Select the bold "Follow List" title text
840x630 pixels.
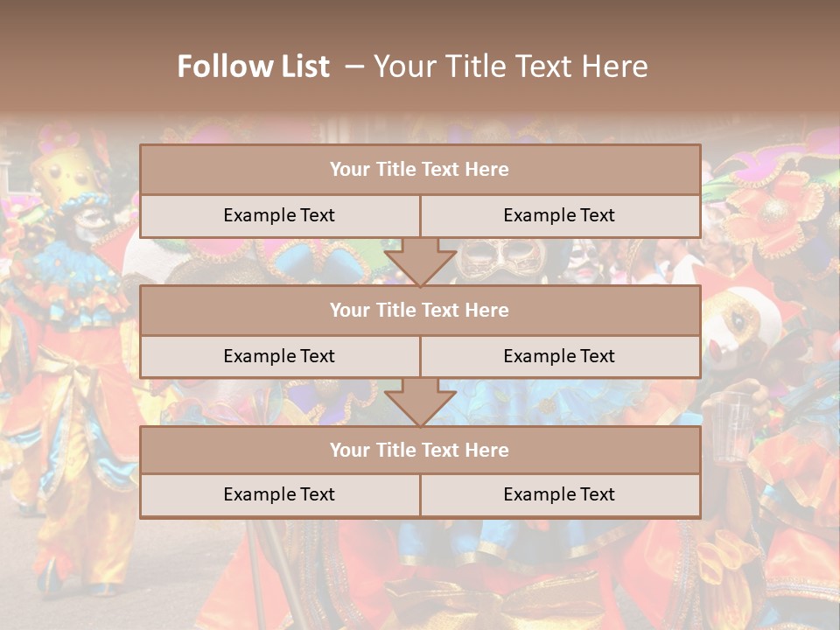254,66
